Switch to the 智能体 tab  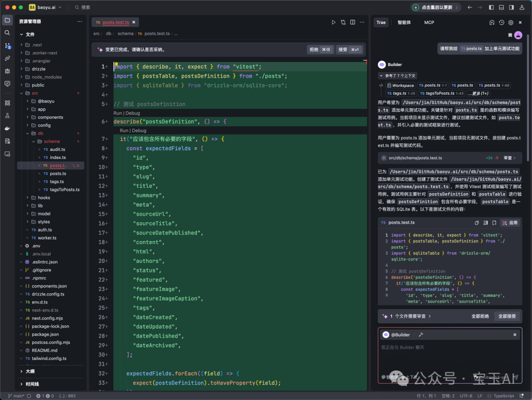404,22
